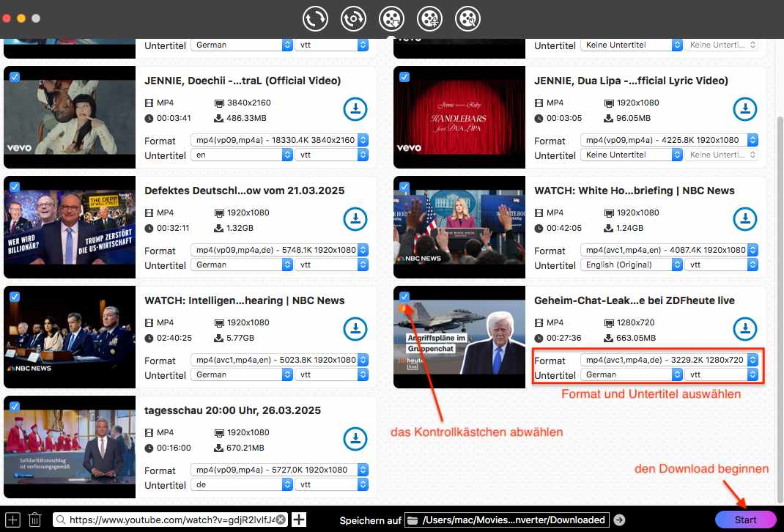Click the save path field for Downloaded folder
The height and width of the screenshot is (532, 784).
(507, 520)
